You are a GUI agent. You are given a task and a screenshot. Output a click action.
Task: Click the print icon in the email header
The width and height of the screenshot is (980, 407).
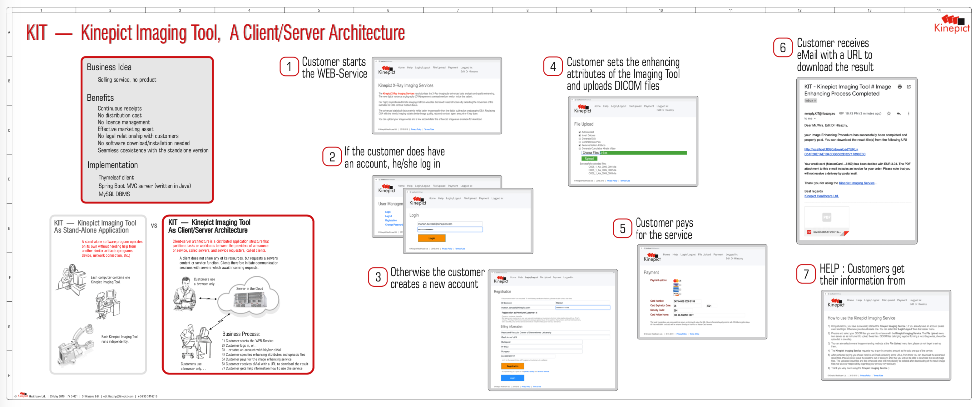tap(900, 87)
